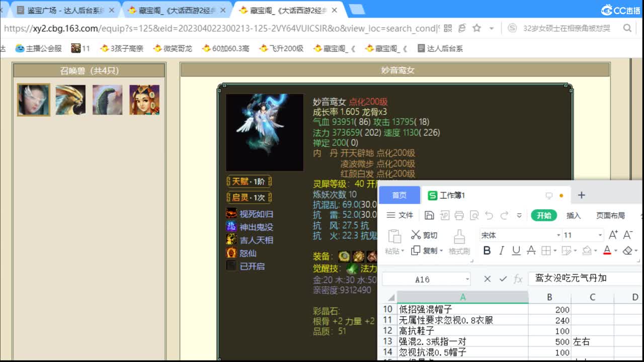Click the 启灵·1次 button
The image size is (644, 362).
click(x=249, y=197)
